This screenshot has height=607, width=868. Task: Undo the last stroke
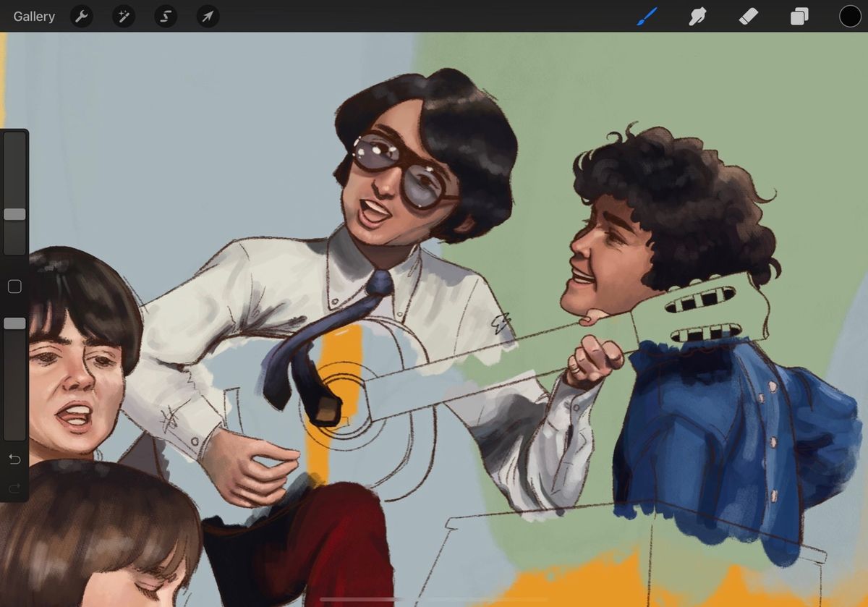tap(14, 459)
